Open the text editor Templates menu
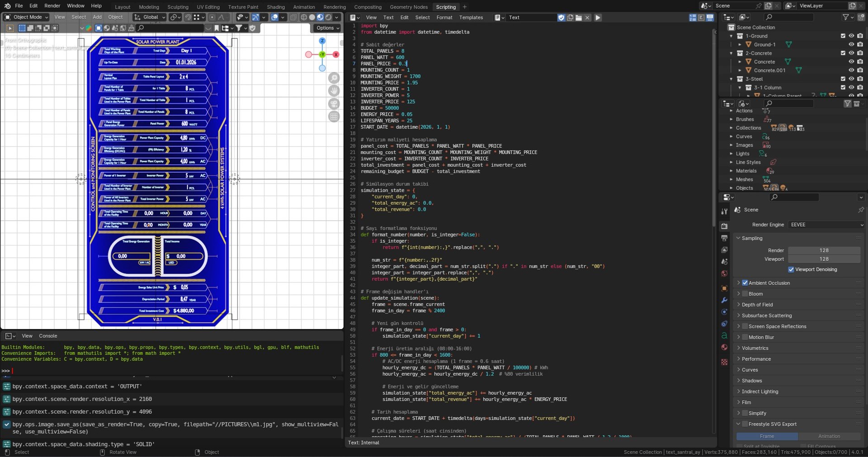 [471, 18]
